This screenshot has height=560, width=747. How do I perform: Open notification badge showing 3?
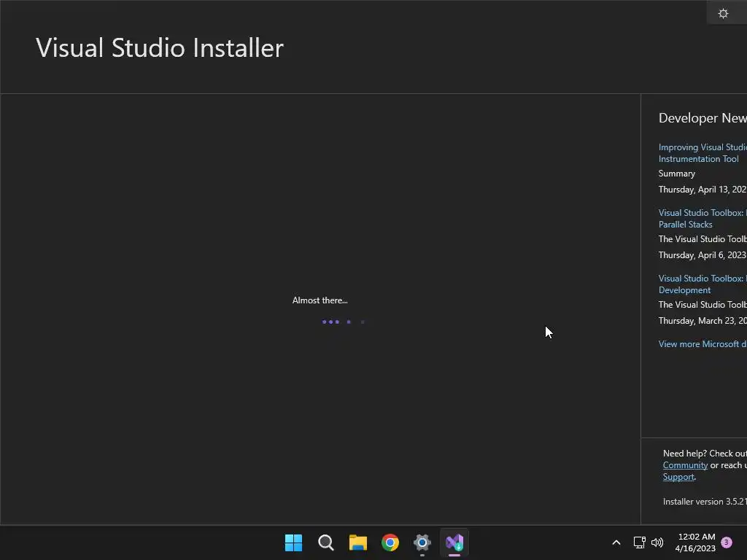727,542
